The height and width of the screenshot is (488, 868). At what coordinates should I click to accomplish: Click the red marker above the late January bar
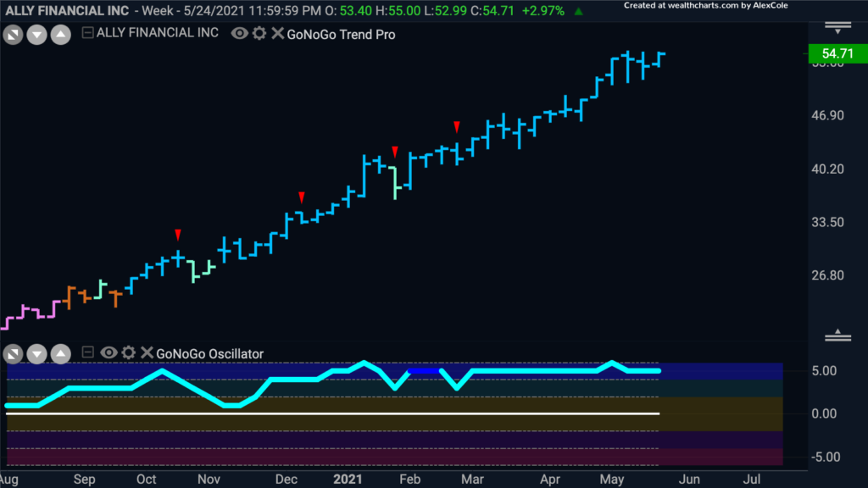pyautogui.click(x=395, y=152)
